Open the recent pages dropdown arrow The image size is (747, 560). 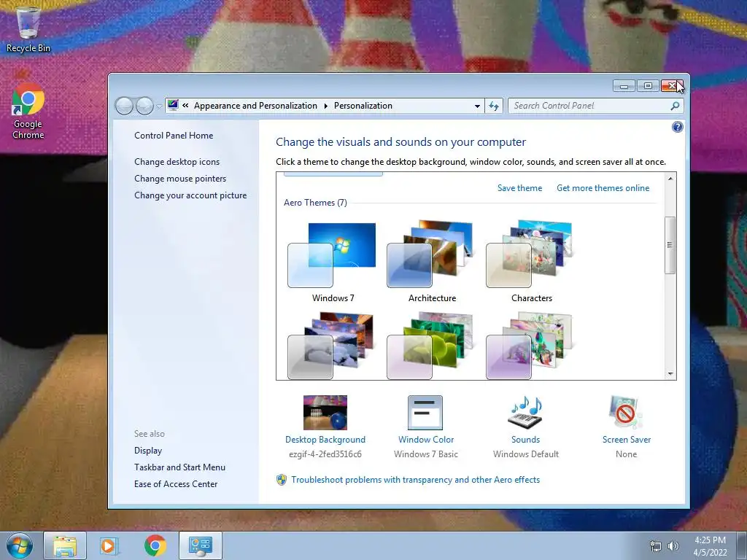tap(159, 106)
